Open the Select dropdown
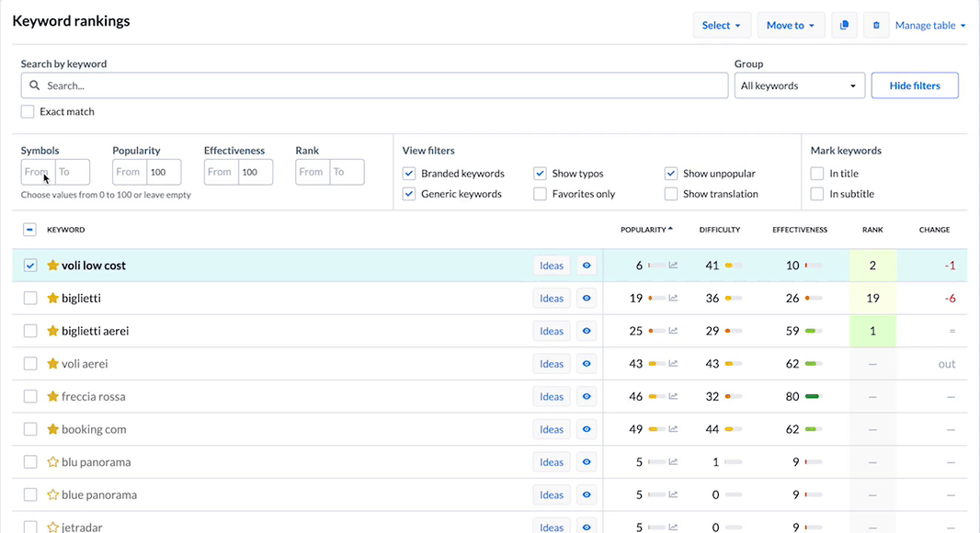The image size is (980, 533). click(722, 26)
